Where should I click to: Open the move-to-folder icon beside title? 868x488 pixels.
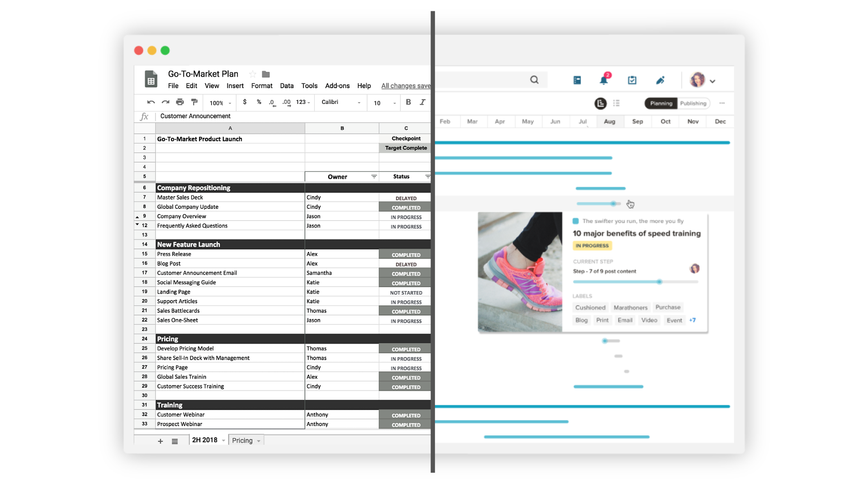click(x=266, y=74)
